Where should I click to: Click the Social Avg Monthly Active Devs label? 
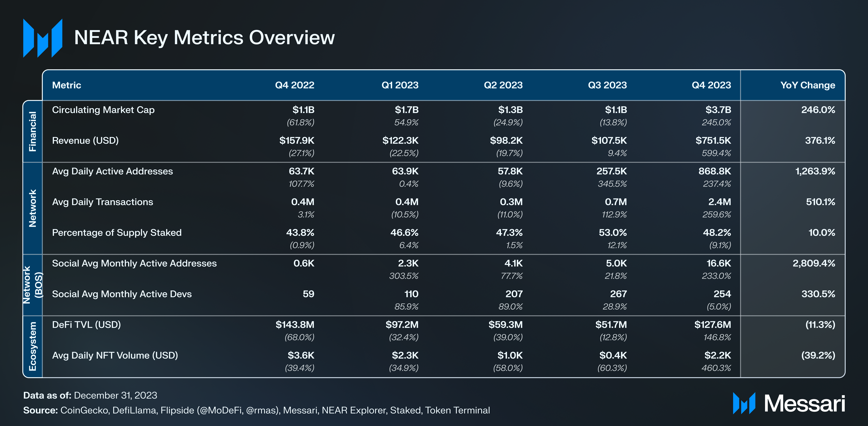[x=122, y=294]
